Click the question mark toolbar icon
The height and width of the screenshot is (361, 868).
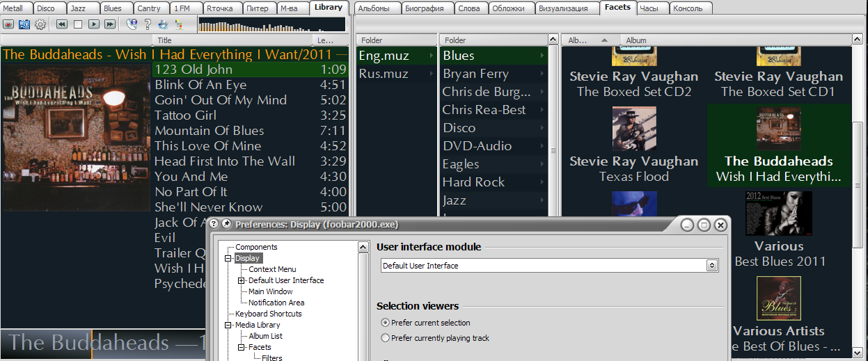pos(148,24)
